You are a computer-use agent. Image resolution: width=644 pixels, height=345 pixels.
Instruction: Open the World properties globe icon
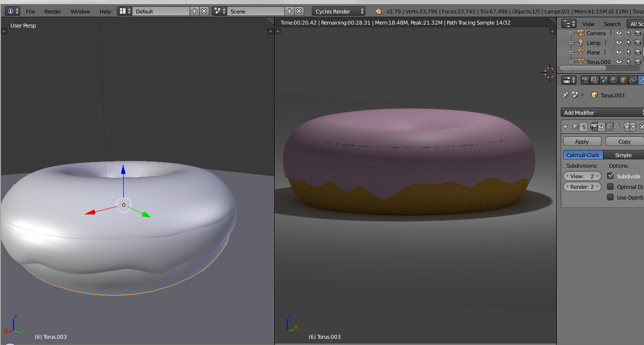[614, 80]
